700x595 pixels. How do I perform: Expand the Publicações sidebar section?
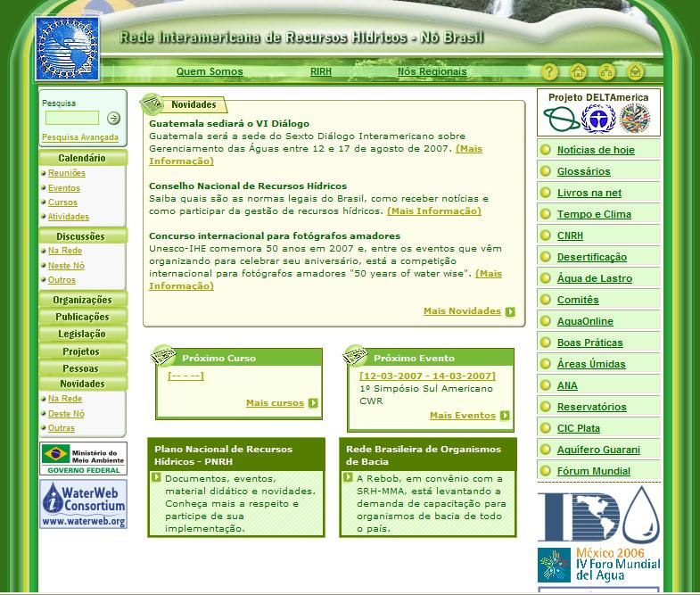click(x=82, y=317)
